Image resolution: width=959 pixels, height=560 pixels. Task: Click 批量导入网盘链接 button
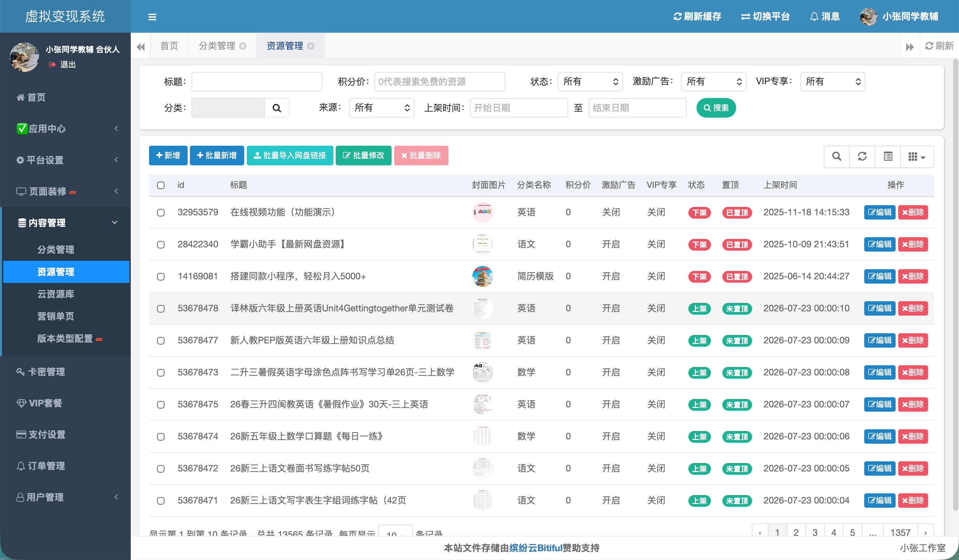[290, 156]
